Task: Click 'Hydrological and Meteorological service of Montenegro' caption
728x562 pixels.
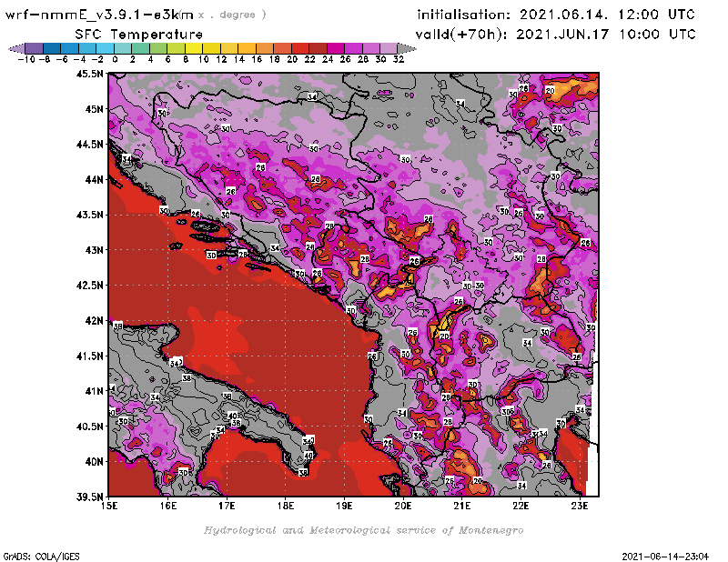Action: (x=363, y=530)
